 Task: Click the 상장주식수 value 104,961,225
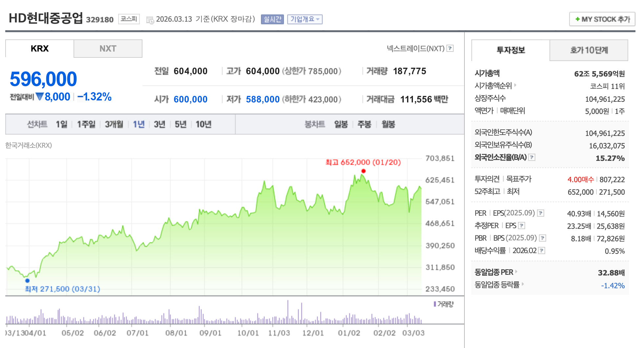coord(605,99)
